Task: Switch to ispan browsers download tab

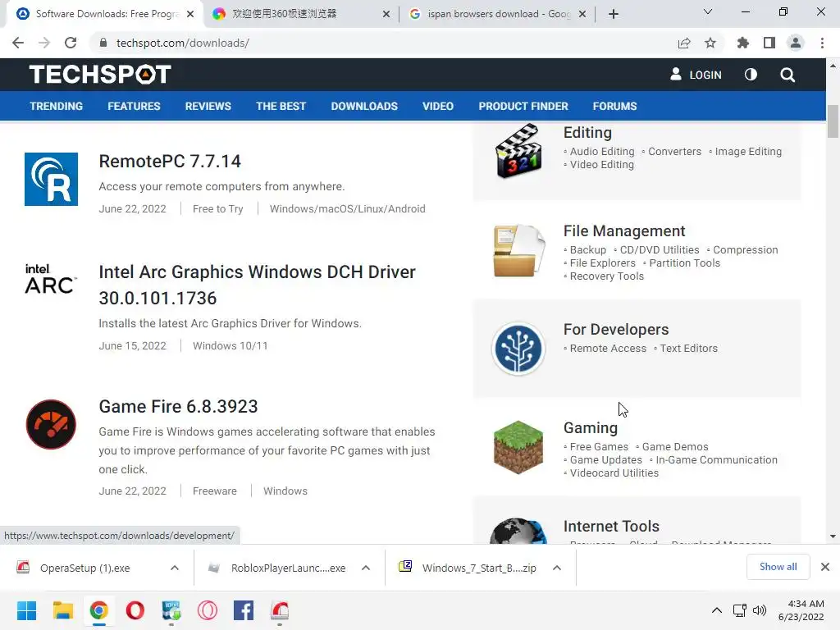Action: [498, 14]
